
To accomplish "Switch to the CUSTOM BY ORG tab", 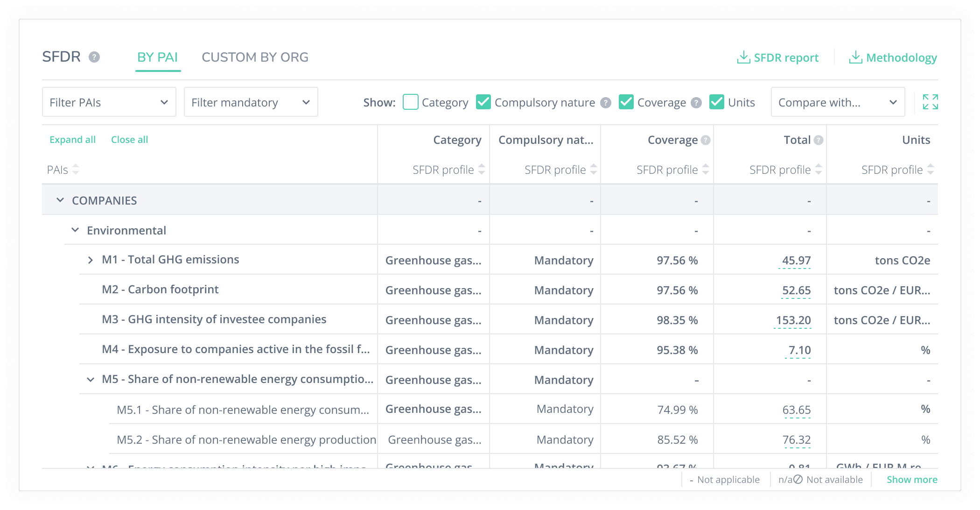I will (x=255, y=57).
